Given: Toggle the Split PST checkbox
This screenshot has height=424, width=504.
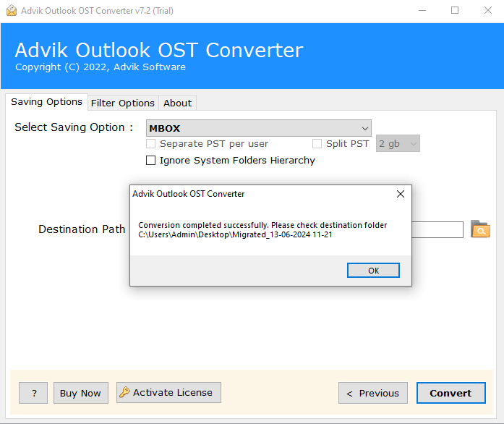Looking at the screenshot, I should pos(317,143).
